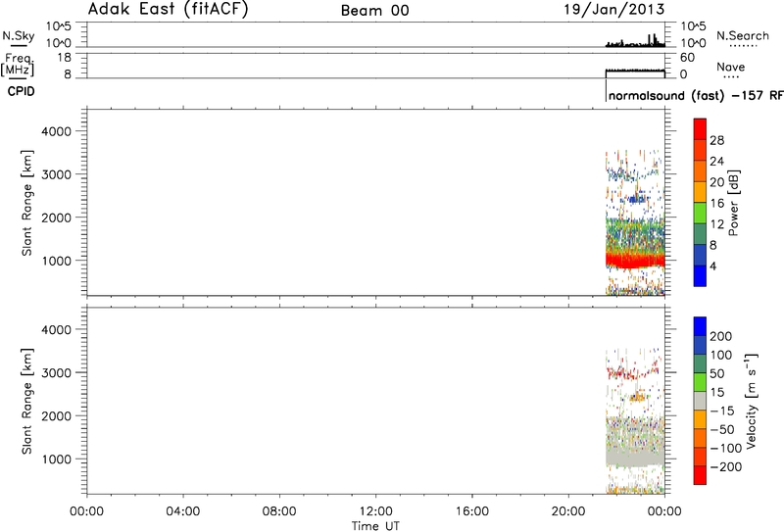Click the 'CPID' label

click(x=21, y=91)
